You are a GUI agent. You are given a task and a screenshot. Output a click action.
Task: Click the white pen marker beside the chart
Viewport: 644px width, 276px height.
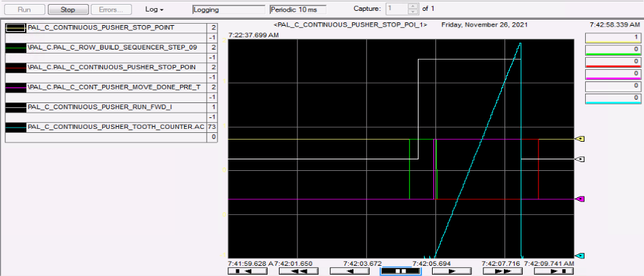tap(580, 159)
